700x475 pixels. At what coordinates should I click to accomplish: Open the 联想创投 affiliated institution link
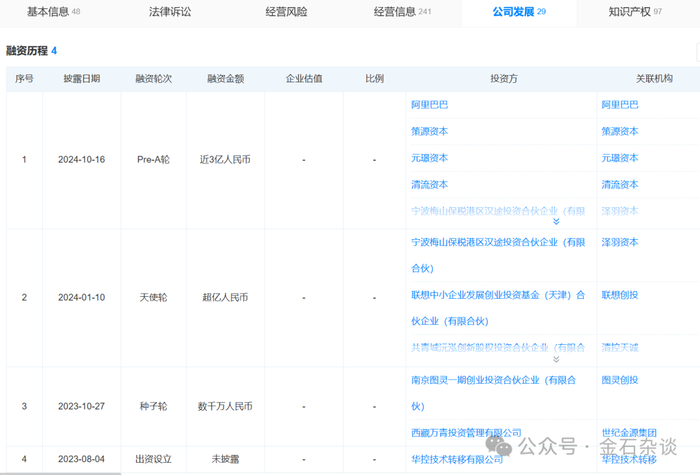pyautogui.click(x=620, y=295)
